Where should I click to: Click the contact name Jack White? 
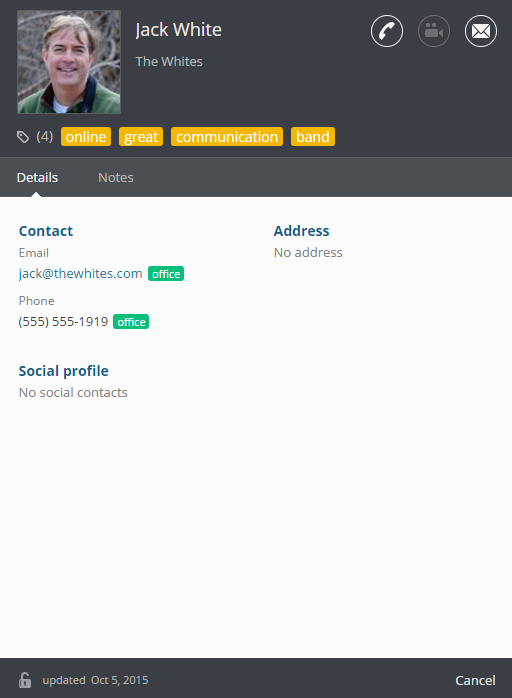(x=179, y=30)
